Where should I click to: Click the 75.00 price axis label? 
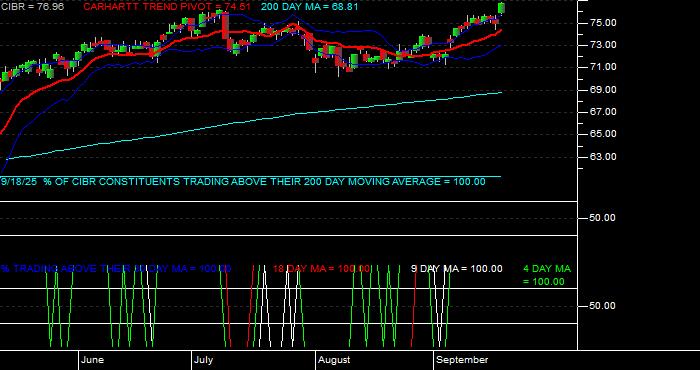(x=604, y=23)
